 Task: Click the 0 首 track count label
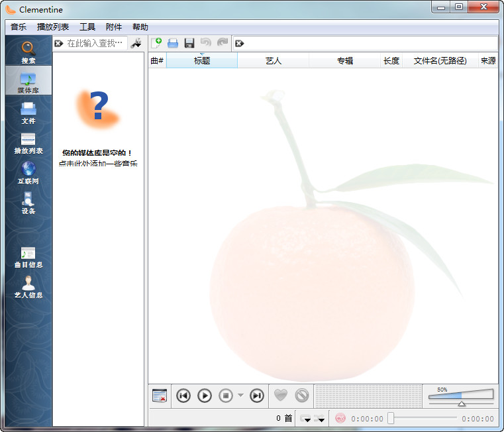pos(284,418)
